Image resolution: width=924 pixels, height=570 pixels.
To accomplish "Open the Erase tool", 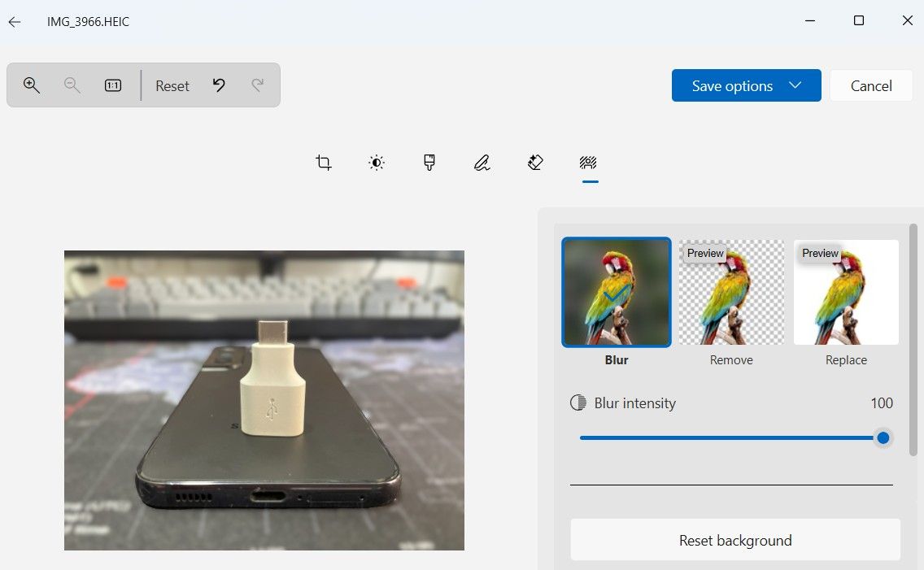I will (535, 163).
